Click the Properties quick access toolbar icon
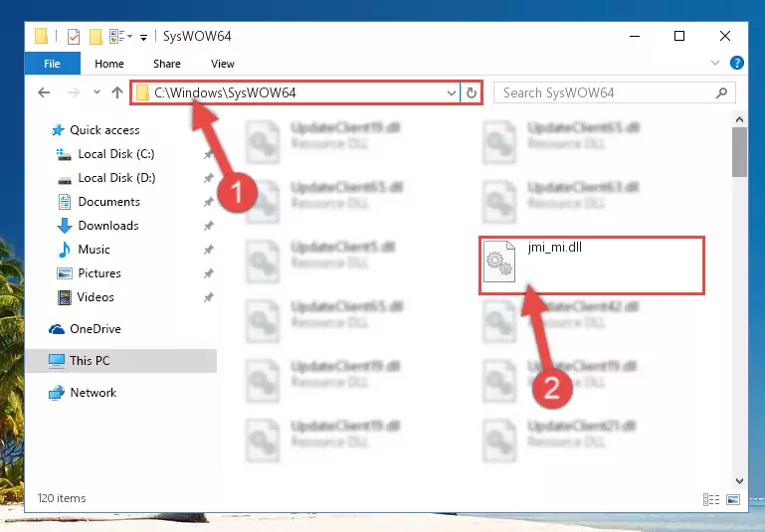Viewport: 765px width, 532px height. pos(74,36)
